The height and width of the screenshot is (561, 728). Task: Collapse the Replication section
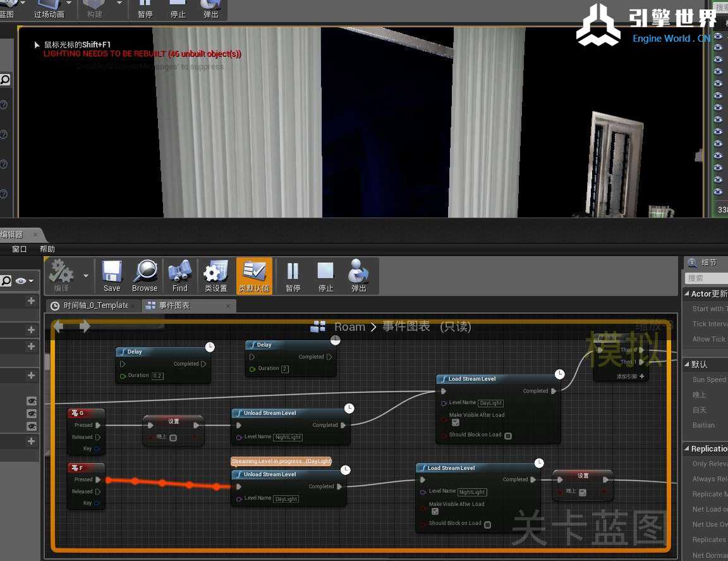(688, 448)
